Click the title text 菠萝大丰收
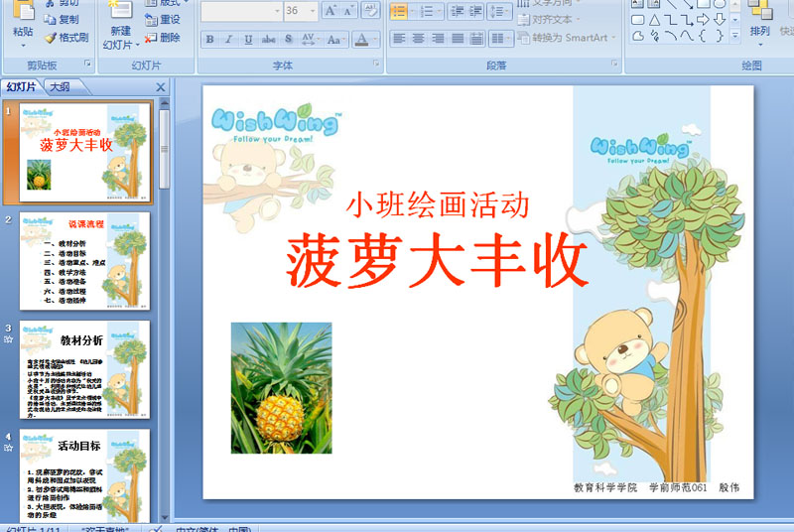794x532 pixels. click(438, 261)
